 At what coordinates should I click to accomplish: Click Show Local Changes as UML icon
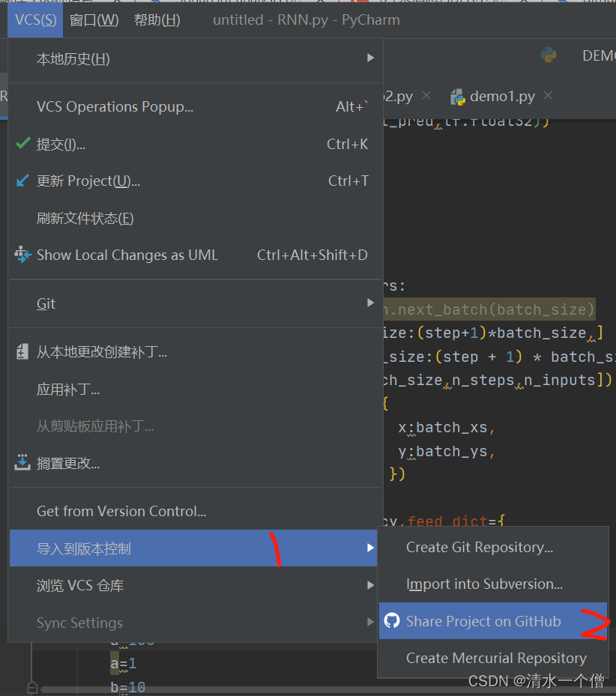22,255
